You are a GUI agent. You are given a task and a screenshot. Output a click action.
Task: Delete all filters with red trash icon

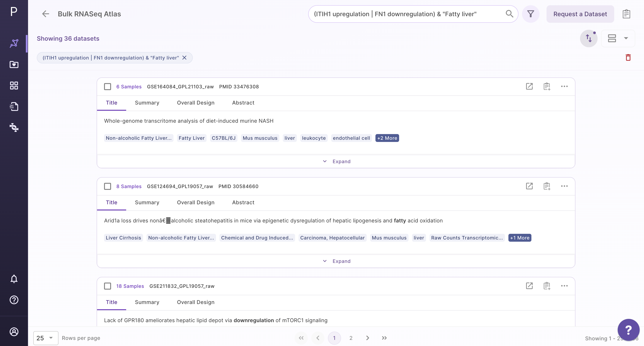tap(628, 58)
